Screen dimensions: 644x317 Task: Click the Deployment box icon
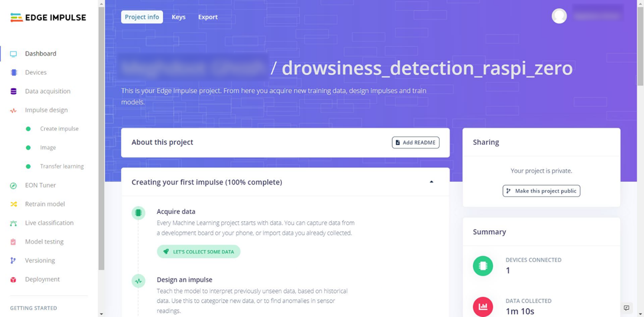click(14, 280)
